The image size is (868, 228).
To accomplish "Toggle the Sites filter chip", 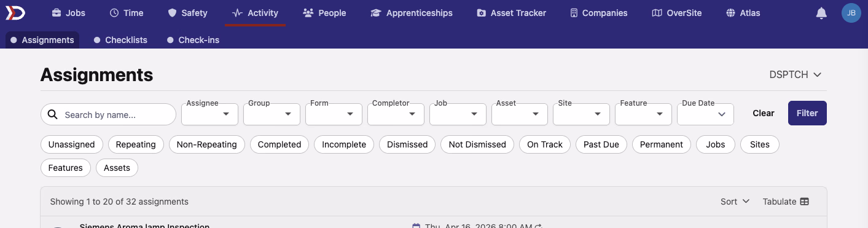I will [760, 144].
